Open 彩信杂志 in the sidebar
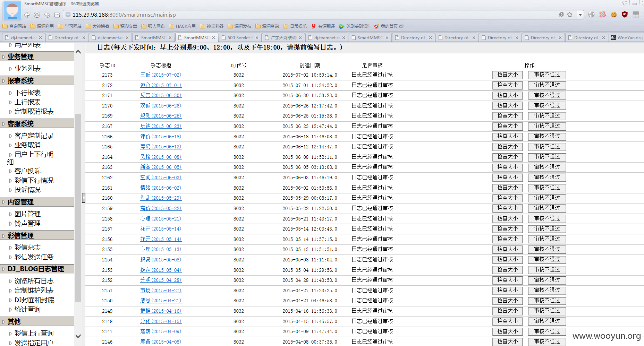Image resolution: width=644 pixels, height=346 pixels. 27,248
